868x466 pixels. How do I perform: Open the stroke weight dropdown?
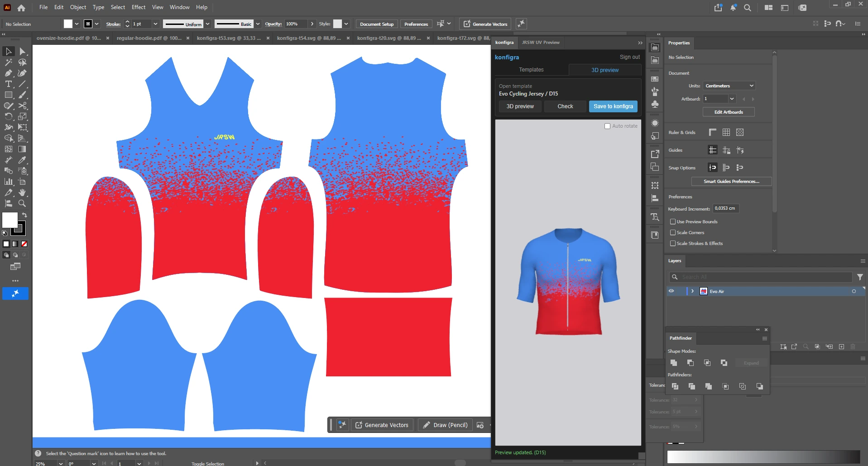(x=155, y=24)
